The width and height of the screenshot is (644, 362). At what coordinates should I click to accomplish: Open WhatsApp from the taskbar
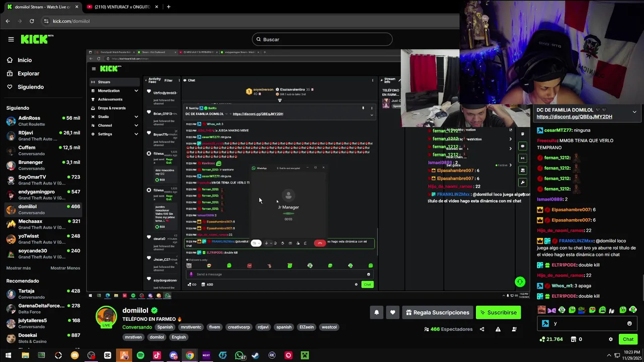click(239, 355)
